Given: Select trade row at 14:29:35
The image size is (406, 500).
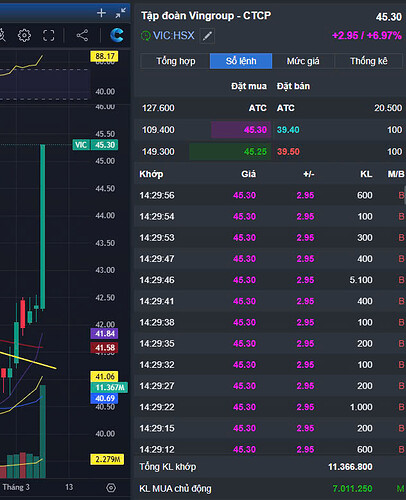Looking at the screenshot, I should point(270,344).
